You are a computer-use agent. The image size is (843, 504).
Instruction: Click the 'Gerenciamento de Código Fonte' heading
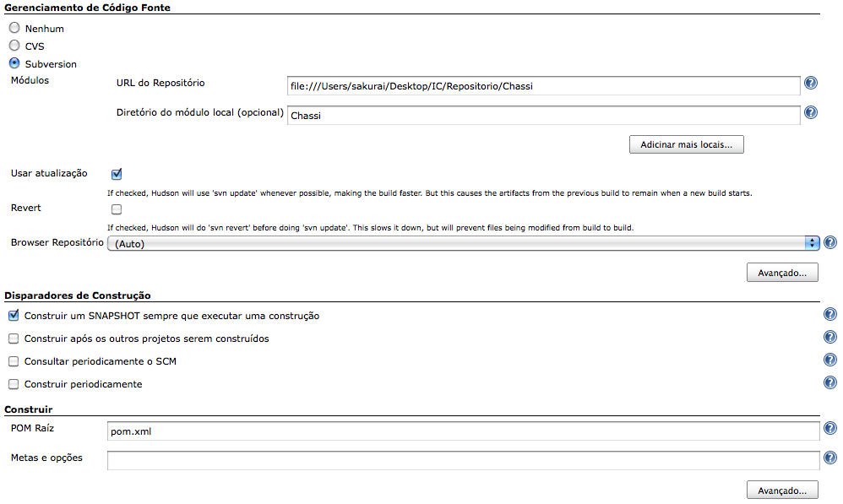[88, 8]
